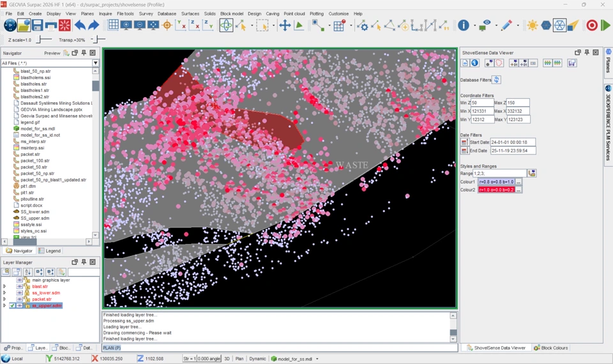
Task: Click the sun lighting icon
Action: click(x=532, y=26)
